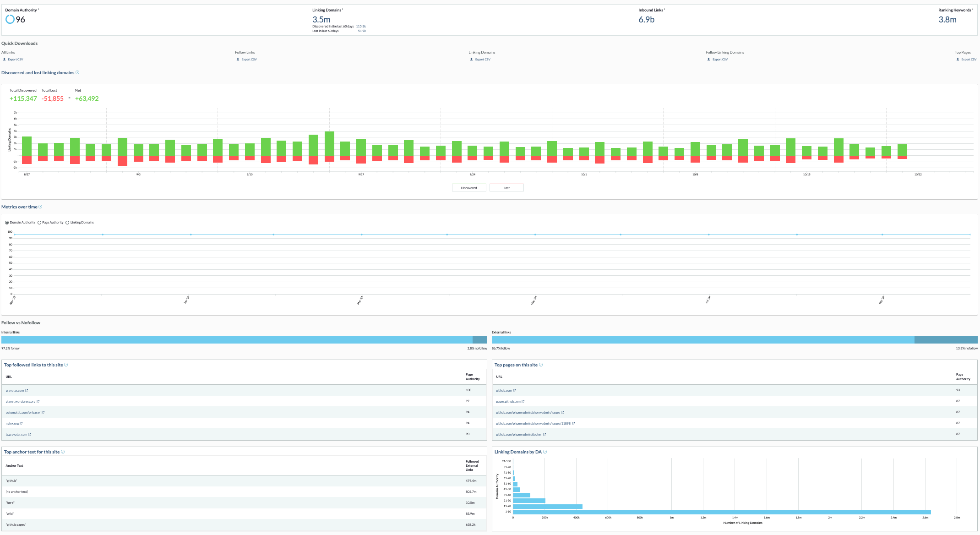
Task: Click "github" anchor text row
Action: [x=244, y=481]
